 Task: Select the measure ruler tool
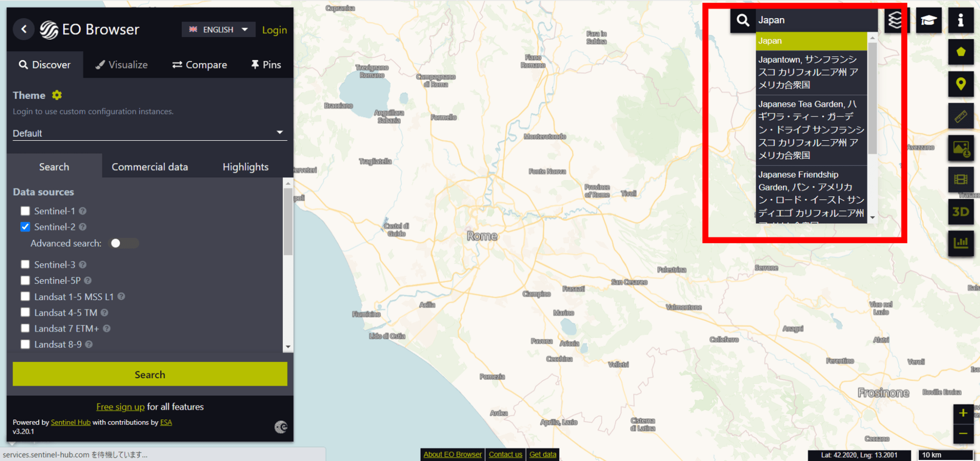click(x=960, y=116)
